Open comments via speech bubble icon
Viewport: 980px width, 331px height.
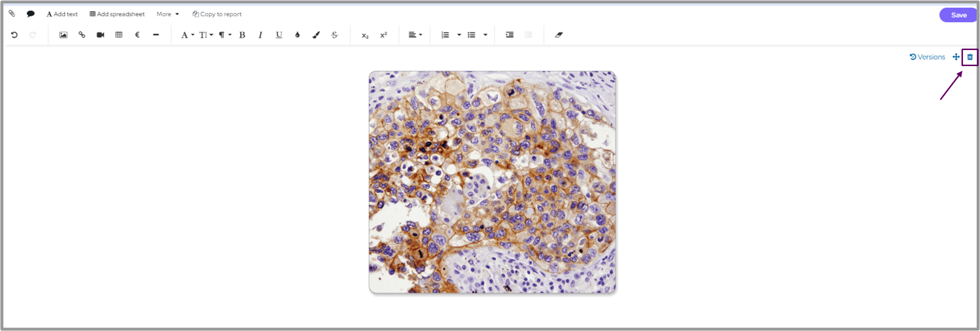[x=30, y=14]
